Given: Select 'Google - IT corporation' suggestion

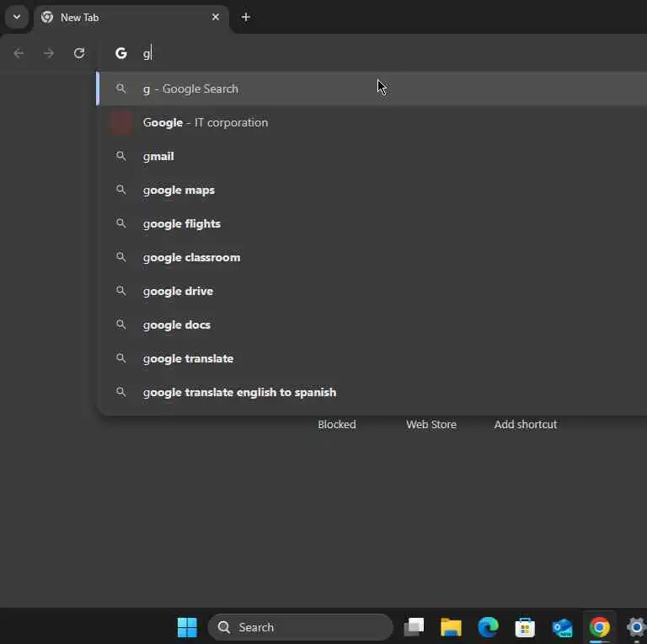Looking at the screenshot, I should click(x=372, y=122).
